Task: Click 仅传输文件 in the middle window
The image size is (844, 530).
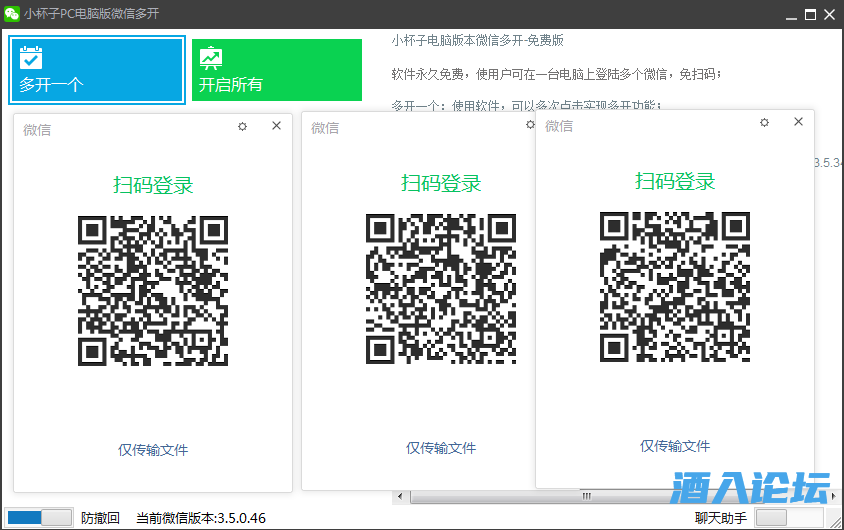Action: 441,448
